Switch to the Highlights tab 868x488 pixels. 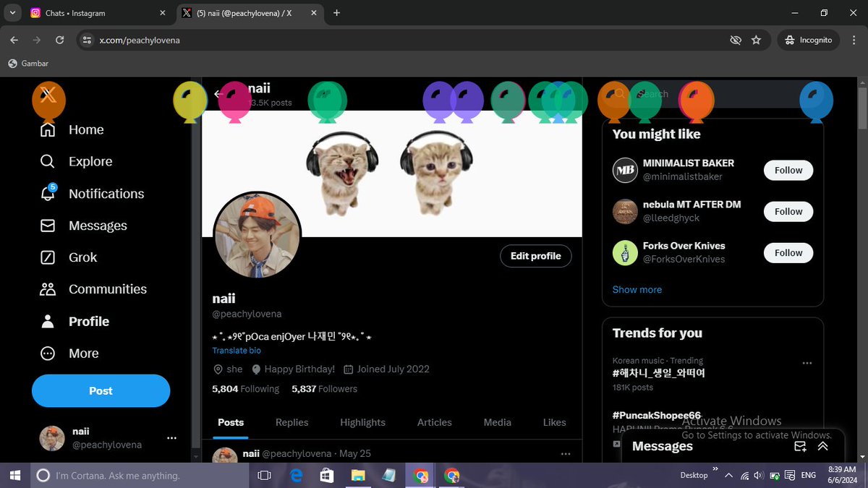[x=363, y=422]
